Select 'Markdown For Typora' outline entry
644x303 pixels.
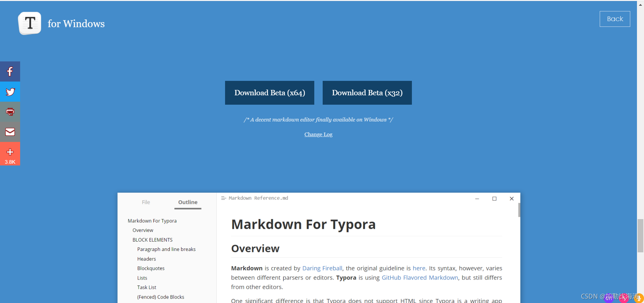click(152, 221)
